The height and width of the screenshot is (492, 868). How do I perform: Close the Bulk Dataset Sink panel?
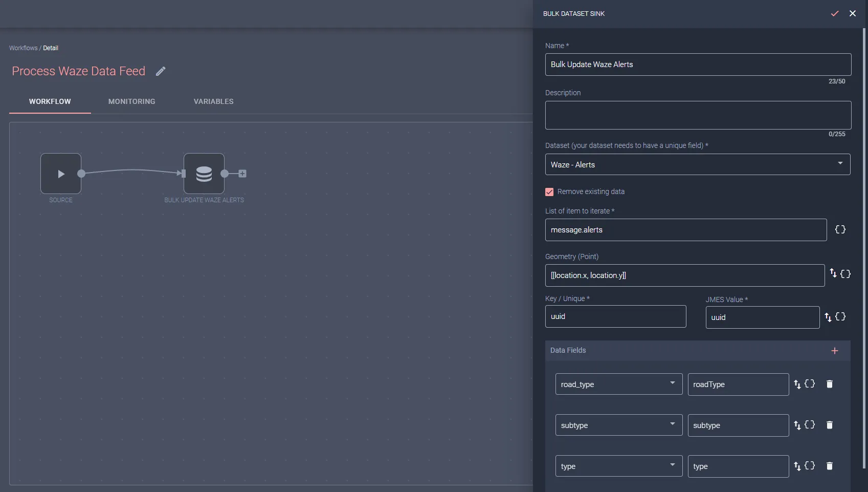point(852,14)
